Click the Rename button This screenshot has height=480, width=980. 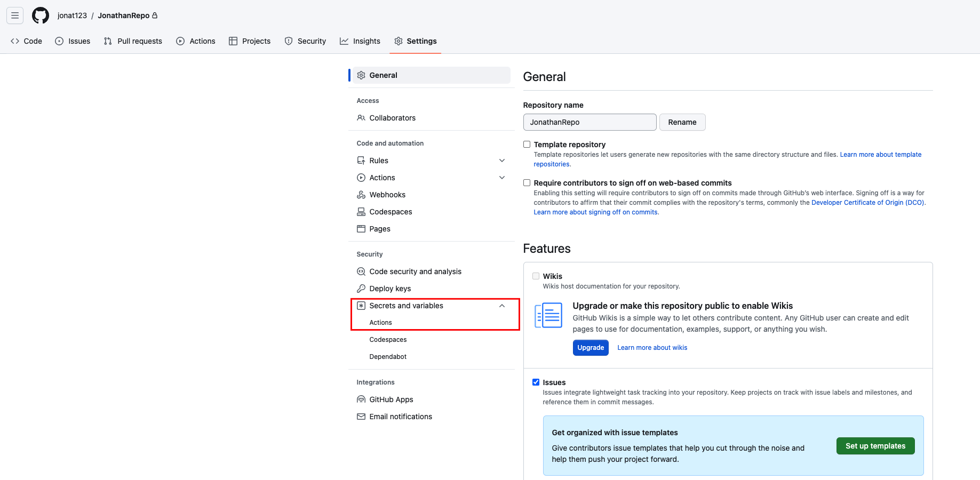coord(682,122)
